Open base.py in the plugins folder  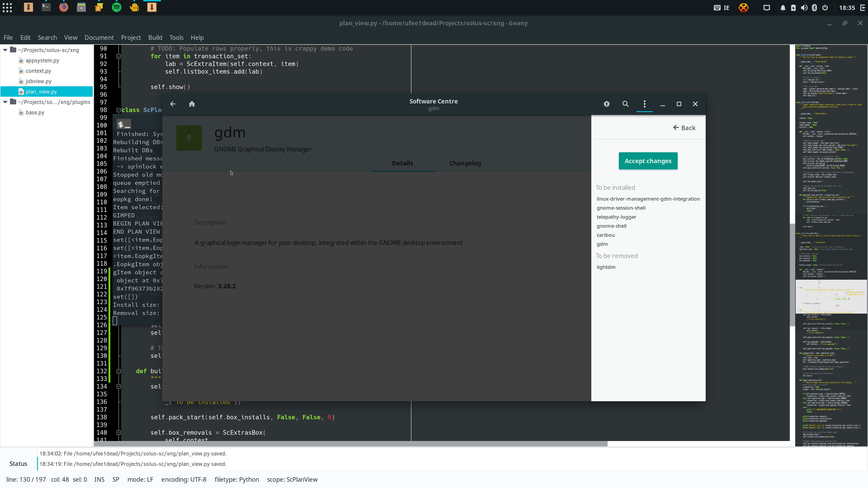click(x=35, y=113)
